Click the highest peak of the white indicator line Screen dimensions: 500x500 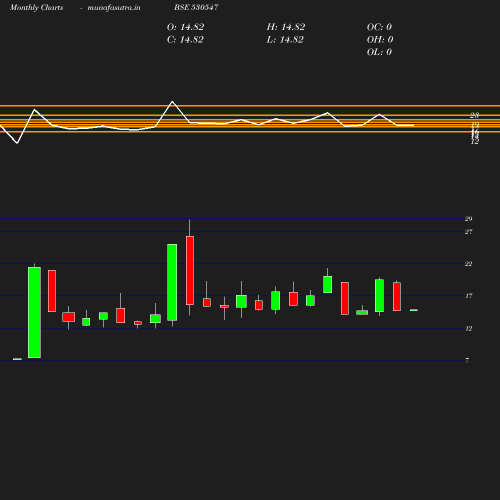[172, 101]
